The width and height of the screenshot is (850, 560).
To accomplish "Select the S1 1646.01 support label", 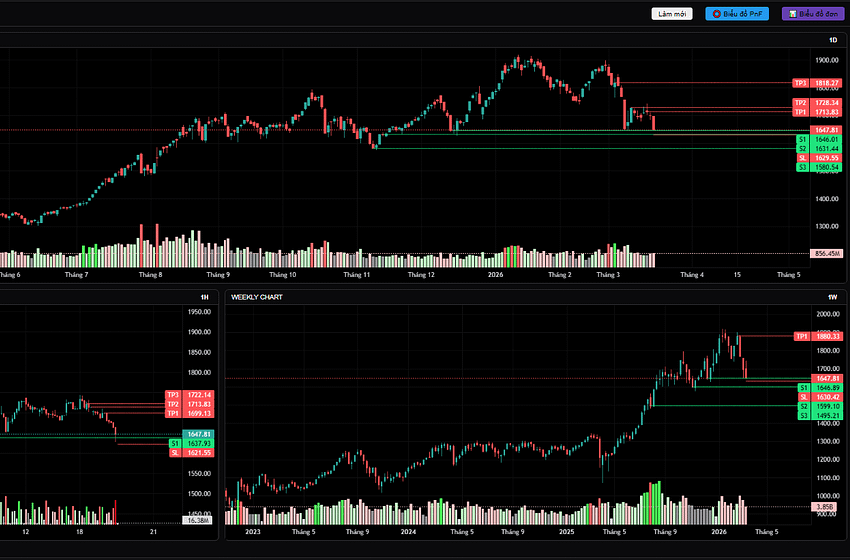I will [x=816, y=139].
